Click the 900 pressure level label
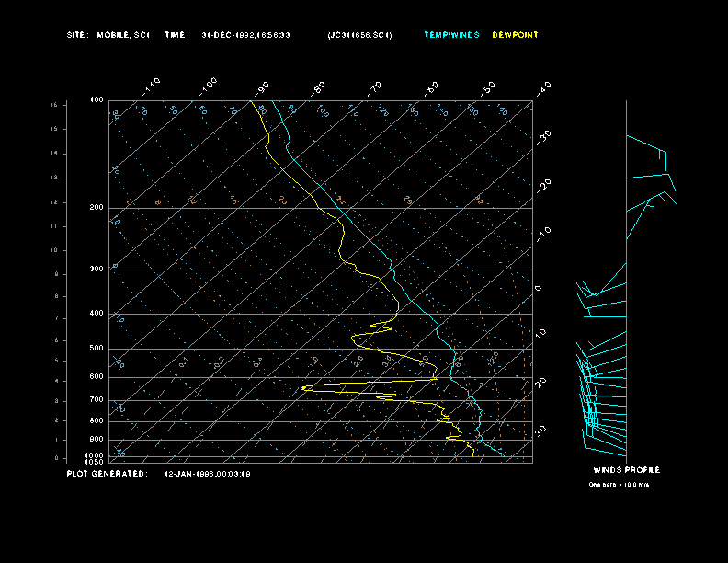Image resolution: width=728 pixels, height=563 pixels. click(97, 440)
